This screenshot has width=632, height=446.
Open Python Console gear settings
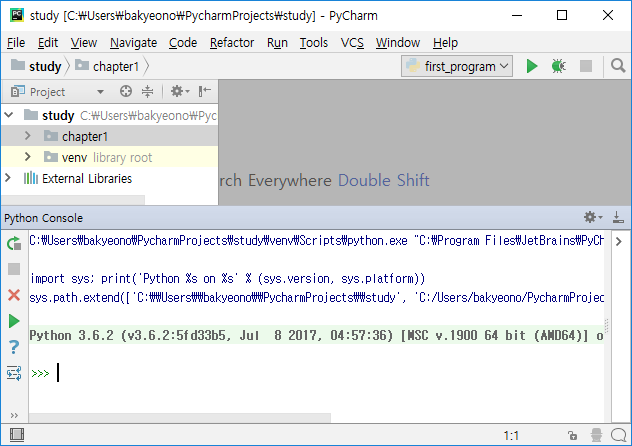(x=593, y=218)
